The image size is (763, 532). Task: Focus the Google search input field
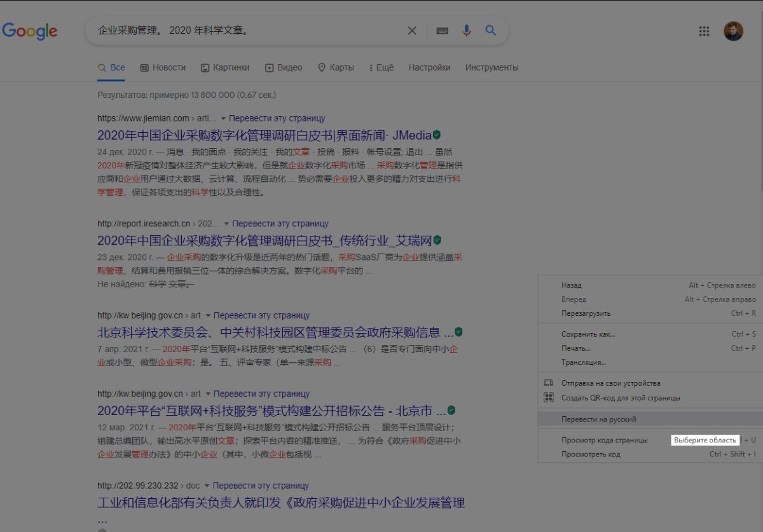coord(249,31)
